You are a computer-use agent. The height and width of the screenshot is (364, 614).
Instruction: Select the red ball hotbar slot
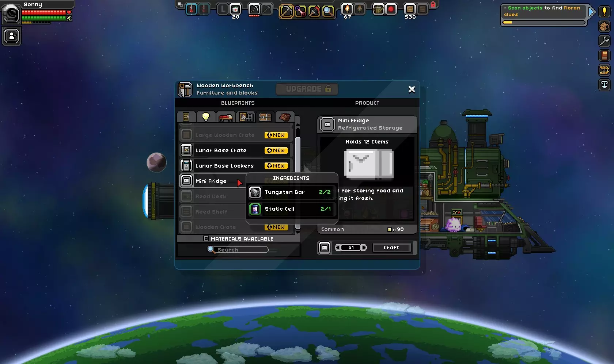(391, 9)
